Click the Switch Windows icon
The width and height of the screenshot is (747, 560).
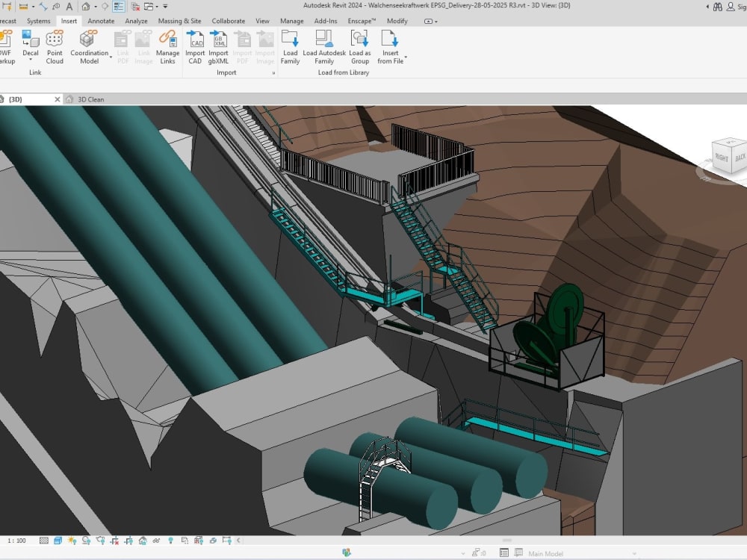pyautogui.click(x=149, y=6)
